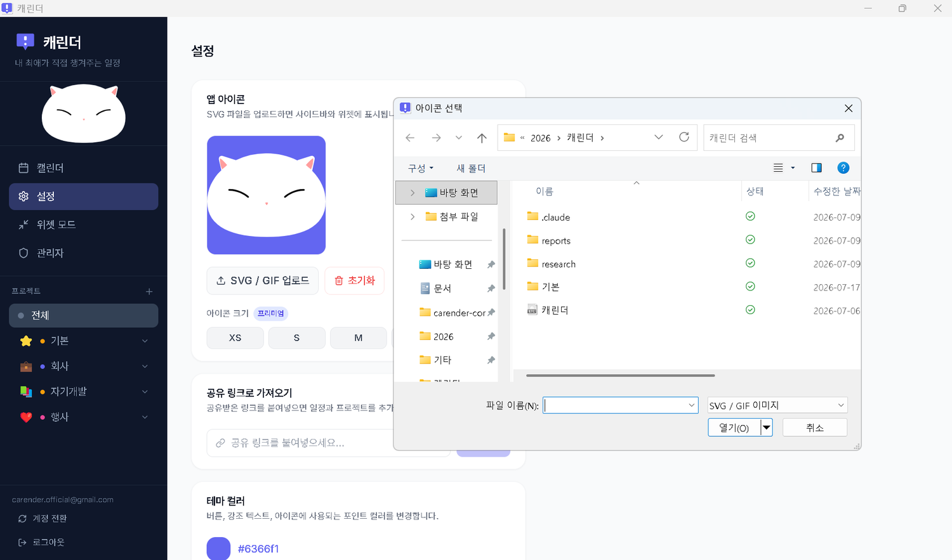Select the M icon size
Screen dimensions: 952x560
click(x=358, y=338)
